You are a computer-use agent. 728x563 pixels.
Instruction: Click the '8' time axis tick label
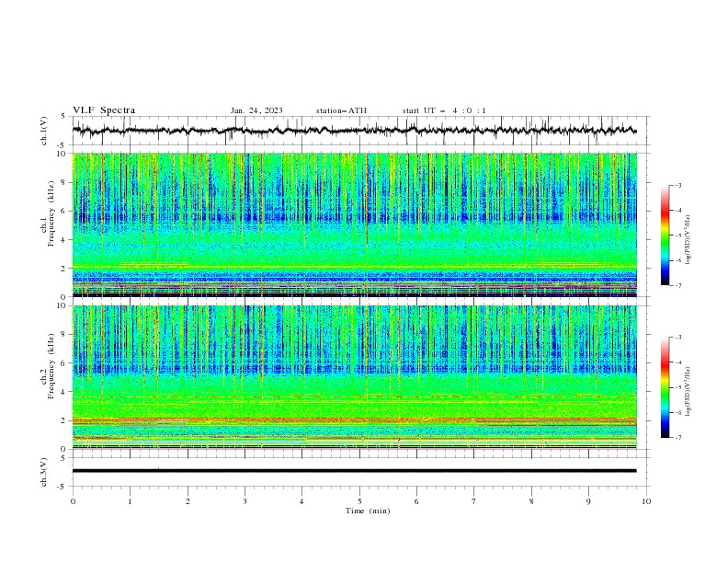[x=531, y=501]
